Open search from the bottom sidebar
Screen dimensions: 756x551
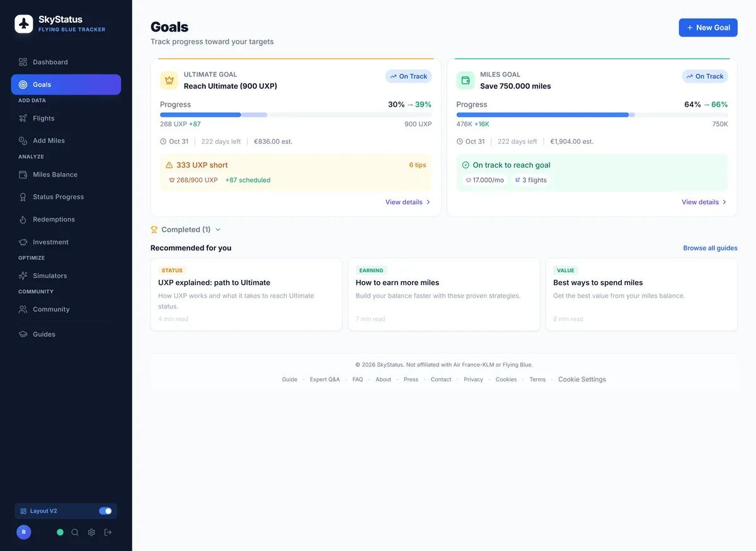coord(75,532)
